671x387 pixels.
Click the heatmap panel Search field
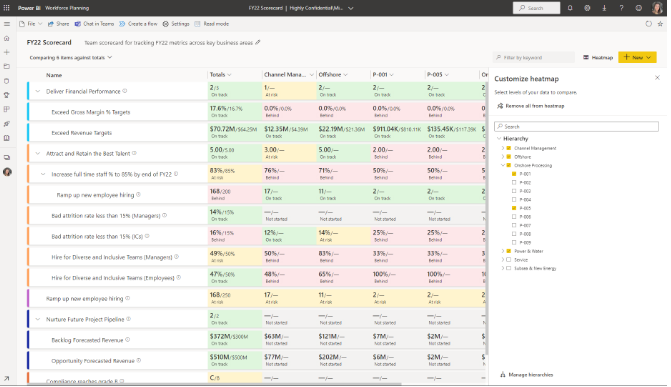576,126
